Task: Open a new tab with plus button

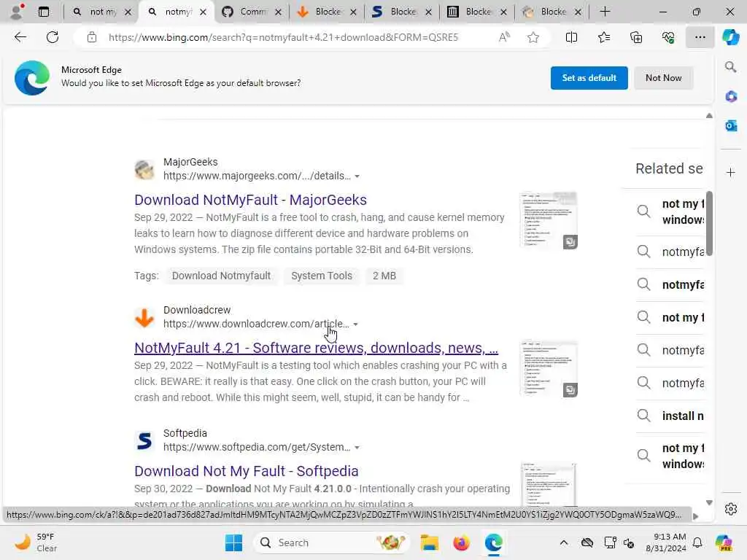Action: 605,12
